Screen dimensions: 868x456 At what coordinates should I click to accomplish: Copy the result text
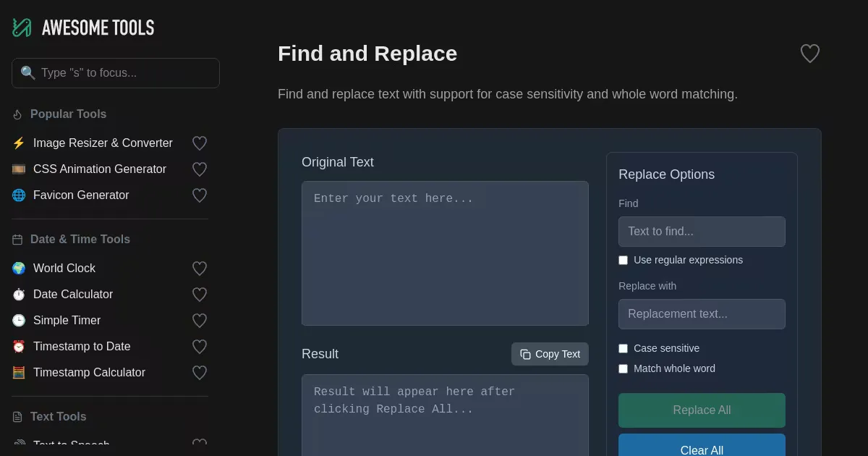click(550, 354)
